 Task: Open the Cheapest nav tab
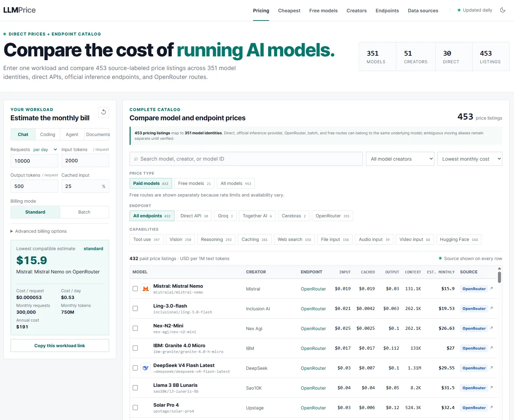point(289,11)
